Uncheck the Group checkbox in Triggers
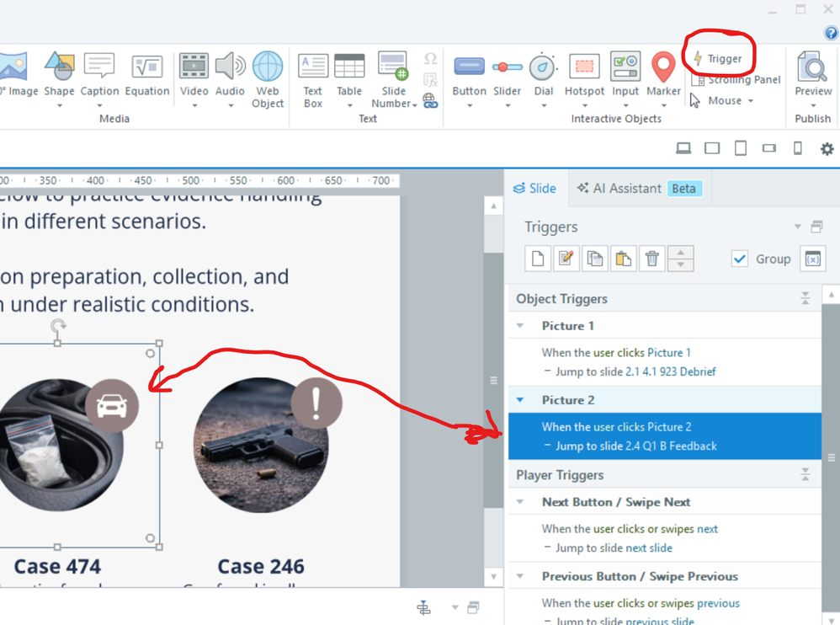The image size is (840, 625). point(739,259)
